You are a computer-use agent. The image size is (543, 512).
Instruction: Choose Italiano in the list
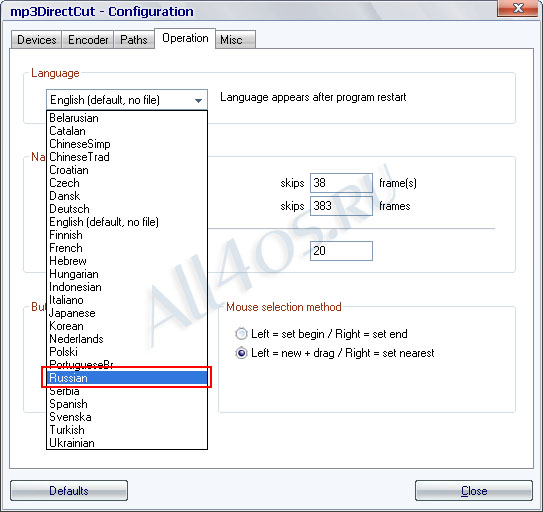127,300
